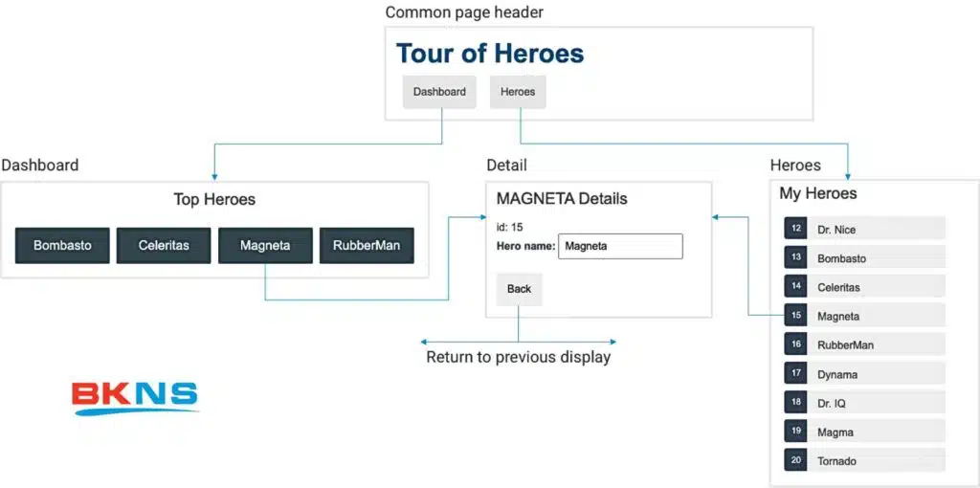Click the Tour of Heroes title
This screenshot has width=980, height=488.
point(490,54)
